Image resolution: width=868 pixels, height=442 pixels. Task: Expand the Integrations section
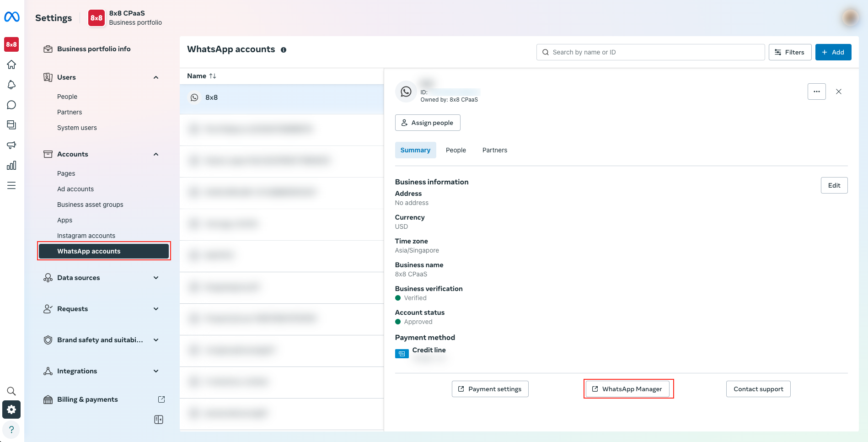tap(156, 371)
